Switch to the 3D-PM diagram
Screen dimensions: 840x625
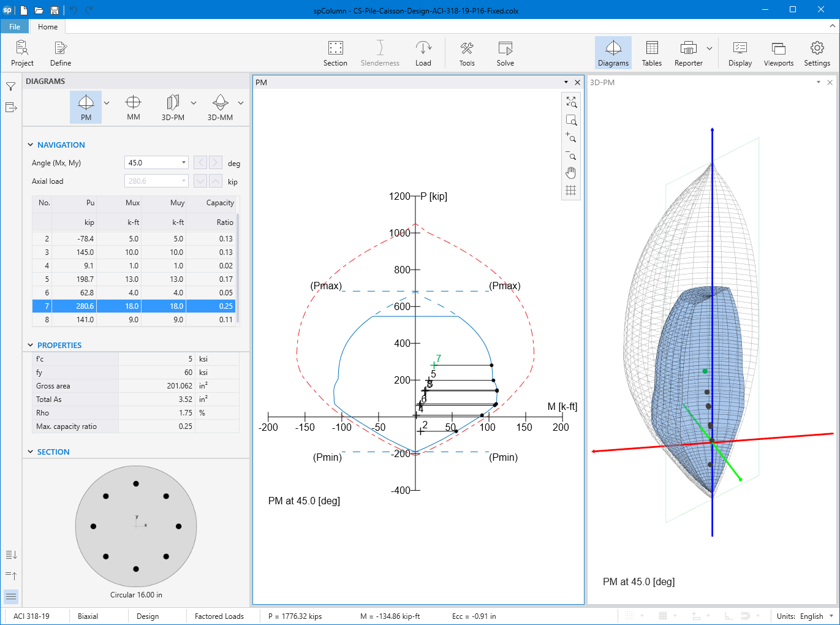[172, 106]
